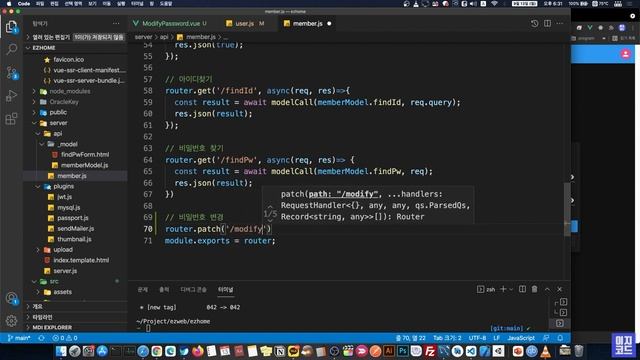
Task: Open the Run and Debug view
Action: (x=11, y=96)
